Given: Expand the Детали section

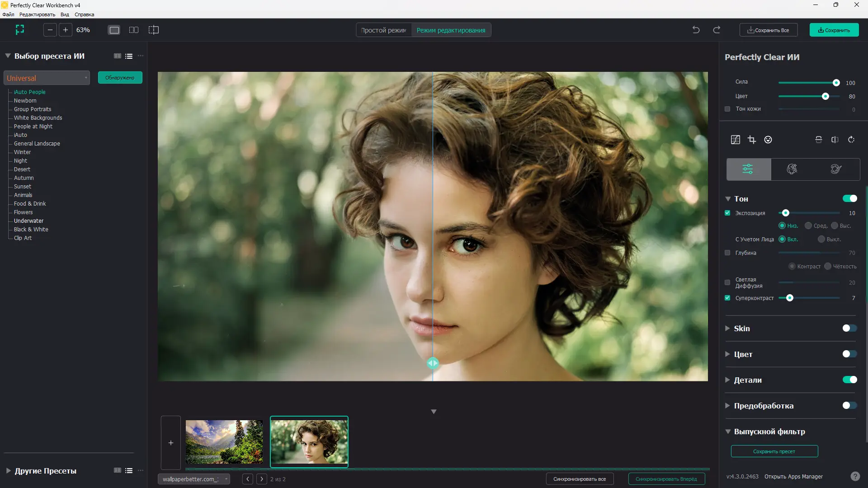Looking at the screenshot, I should pos(727,380).
